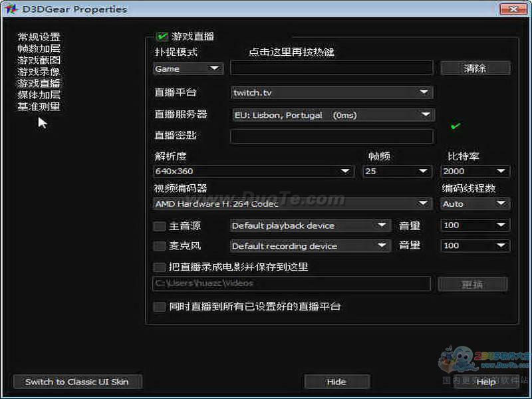
Task: Select 基准测量 in the sidebar
Action: (x=39, y=106)
